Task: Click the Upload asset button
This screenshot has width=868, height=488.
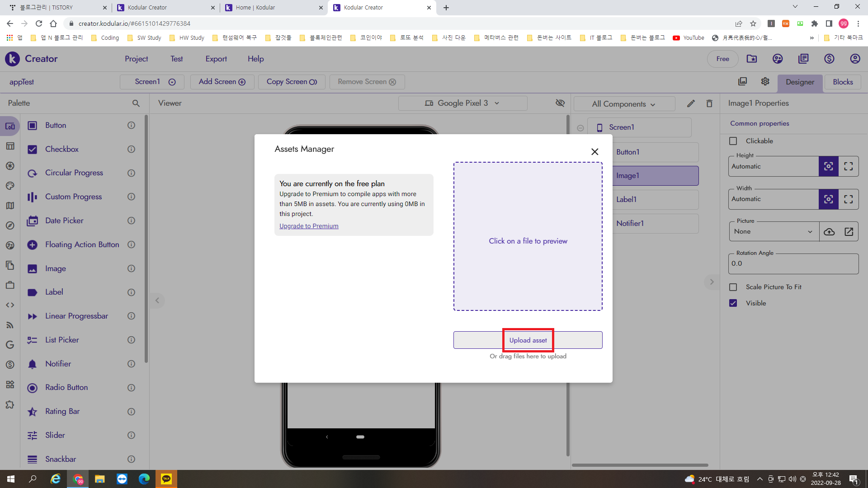Action: pos(528,340)
